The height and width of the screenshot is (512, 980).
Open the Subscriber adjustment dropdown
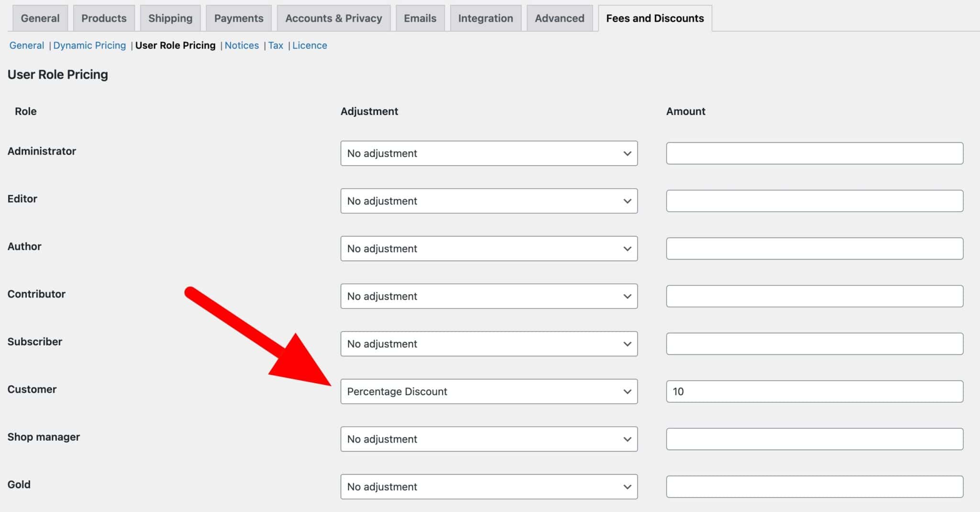[489, 344]
